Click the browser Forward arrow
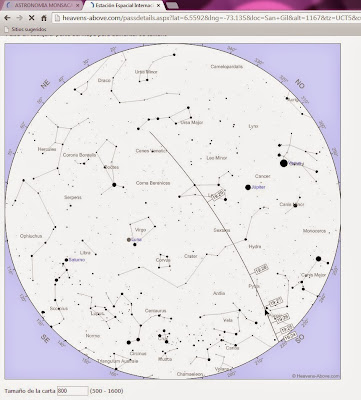Image resolution: width=361 pixels, height=400 pixels. point(19,18)
